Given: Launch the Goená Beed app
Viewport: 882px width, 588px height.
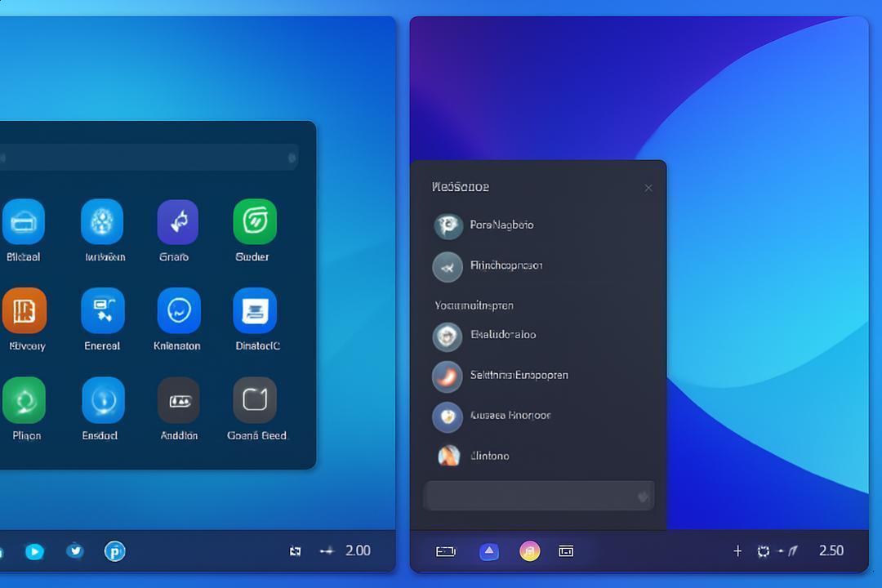Looking at the screenshot, I should tap(255, 400).
